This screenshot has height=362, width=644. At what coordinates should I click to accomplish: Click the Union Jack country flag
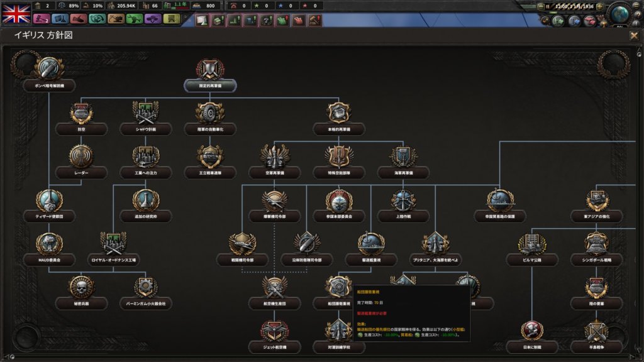[x=16, y=13]
